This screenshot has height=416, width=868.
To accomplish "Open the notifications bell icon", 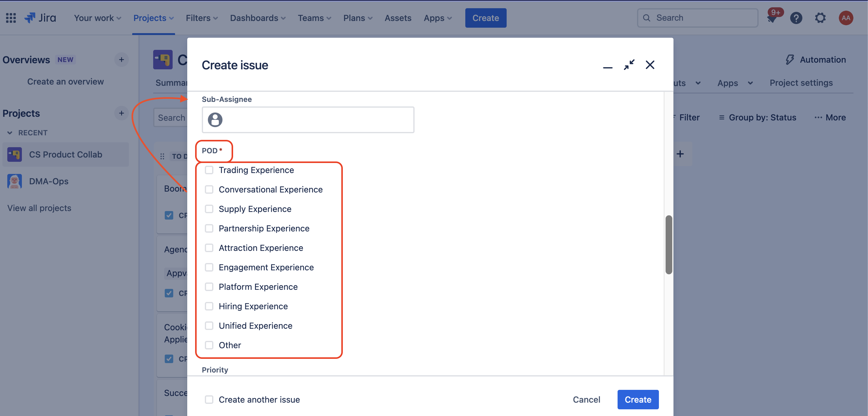I will (x=772, y=18).
